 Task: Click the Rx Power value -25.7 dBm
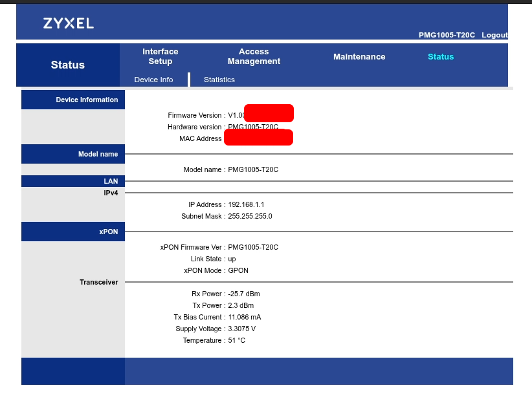(x=244, y=294)
